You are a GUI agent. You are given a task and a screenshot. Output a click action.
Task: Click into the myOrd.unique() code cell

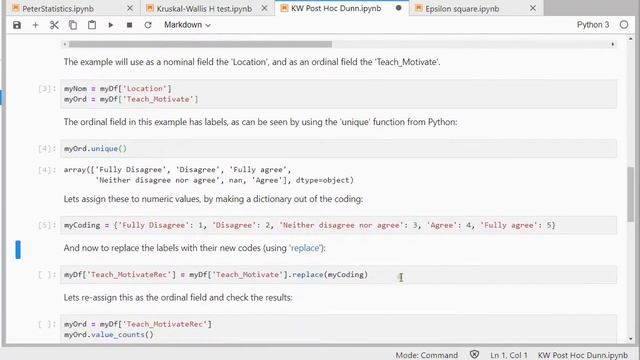point(338,149)
